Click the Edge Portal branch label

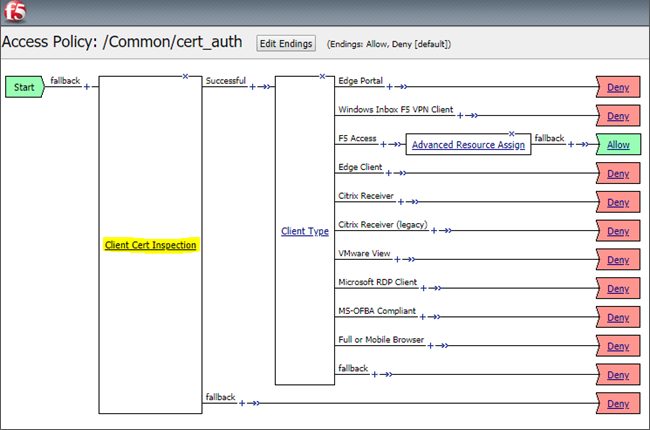point(361,80)
